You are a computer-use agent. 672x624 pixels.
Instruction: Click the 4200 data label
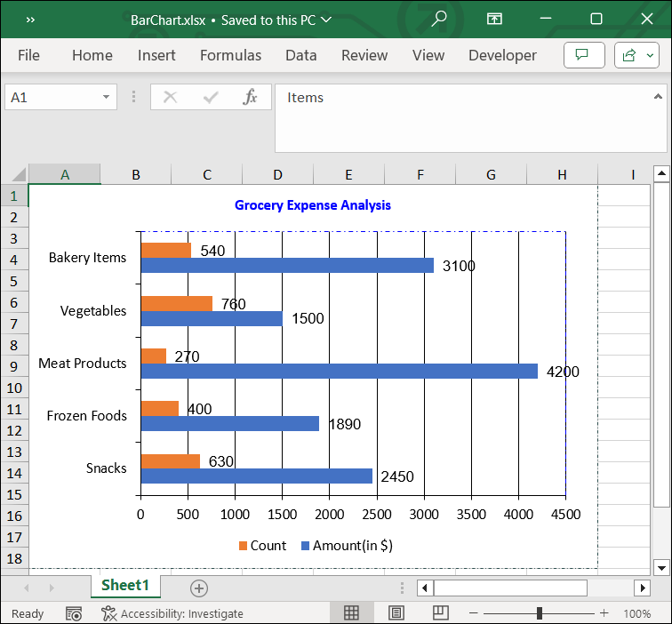click(563, 372)
